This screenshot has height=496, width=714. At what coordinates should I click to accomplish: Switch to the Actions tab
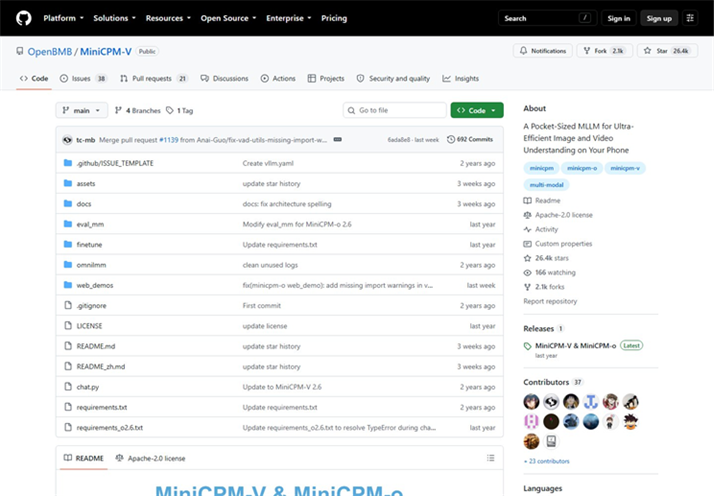click(x=278, y=78)
